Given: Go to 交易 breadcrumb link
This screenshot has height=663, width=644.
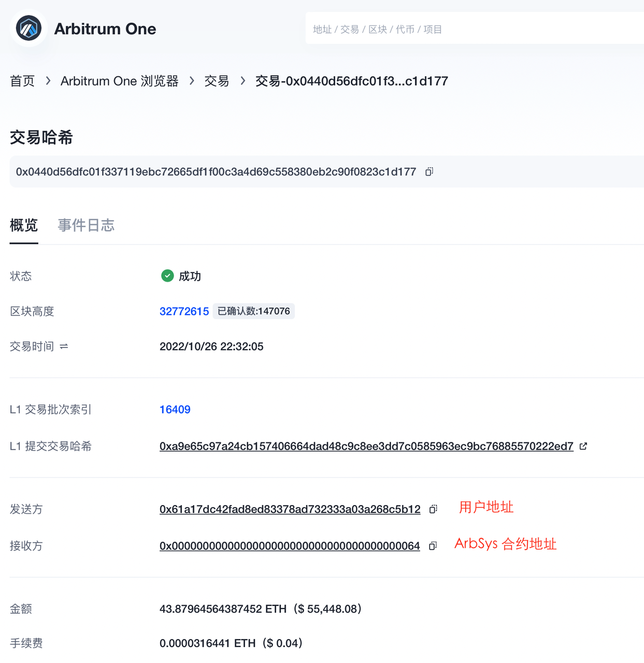Looking at the screenshot, I should [x=217, y=81].
